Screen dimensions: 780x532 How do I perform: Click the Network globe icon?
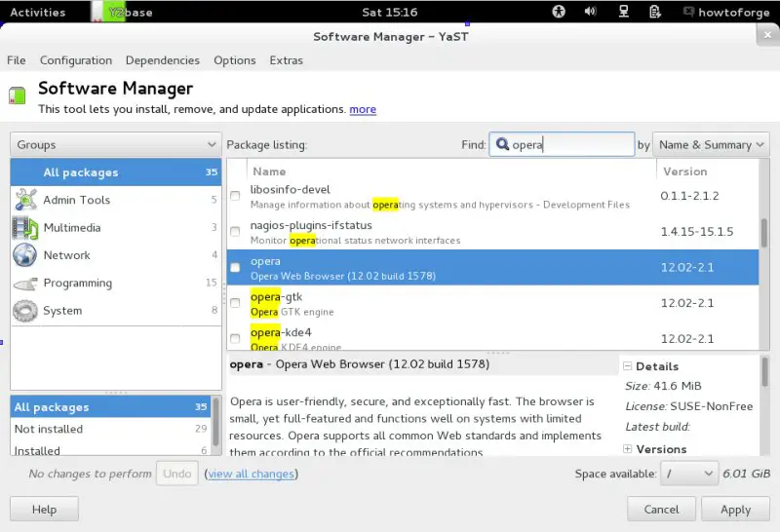(25, 255)
